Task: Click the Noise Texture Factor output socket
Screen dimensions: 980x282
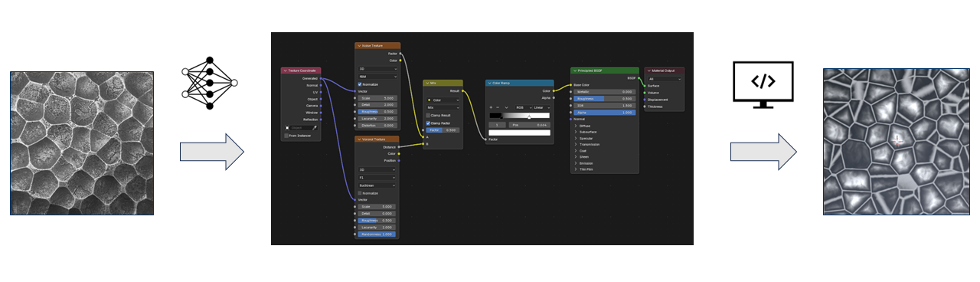Action: [400, 54]
